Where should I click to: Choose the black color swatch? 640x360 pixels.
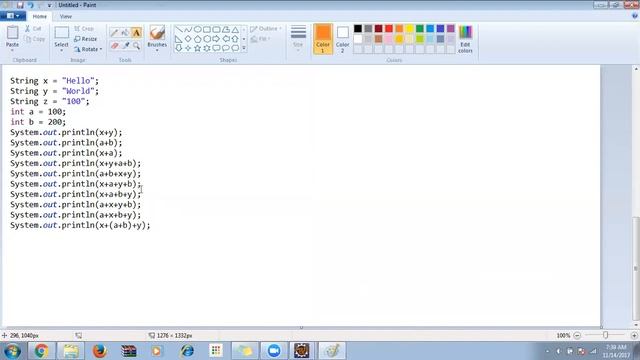[358, 29]
